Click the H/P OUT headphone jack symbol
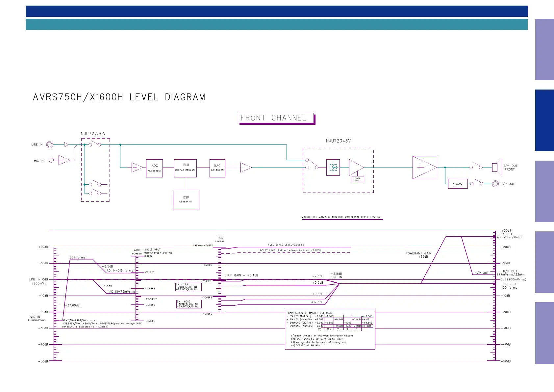 coord(495,184)
